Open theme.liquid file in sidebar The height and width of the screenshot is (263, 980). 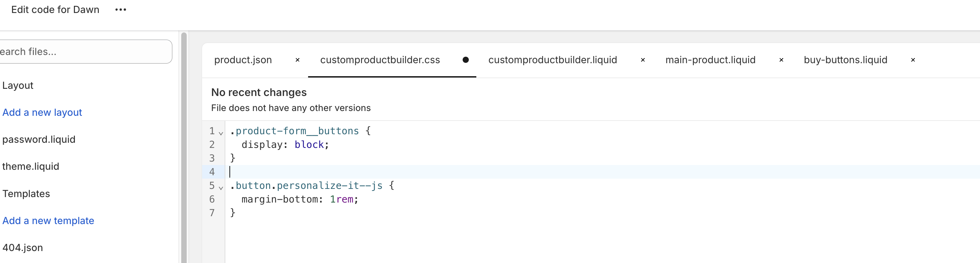31,166
